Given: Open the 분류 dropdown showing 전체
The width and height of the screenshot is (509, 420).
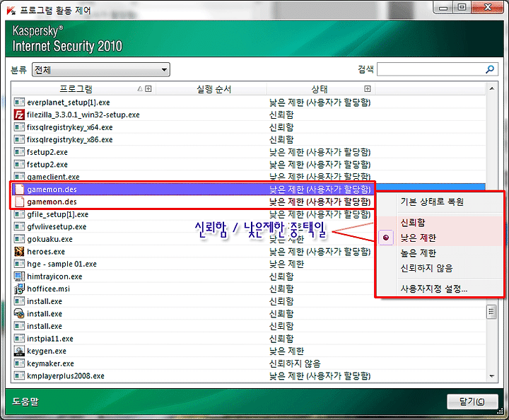Looking at the screenshot, I should point(100,69).
